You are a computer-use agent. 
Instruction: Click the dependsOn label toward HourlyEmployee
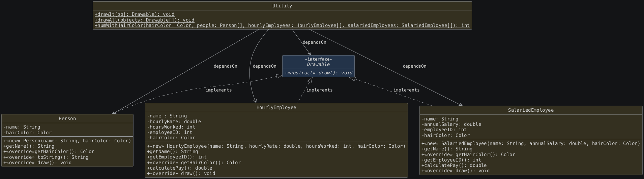(264, 66)
